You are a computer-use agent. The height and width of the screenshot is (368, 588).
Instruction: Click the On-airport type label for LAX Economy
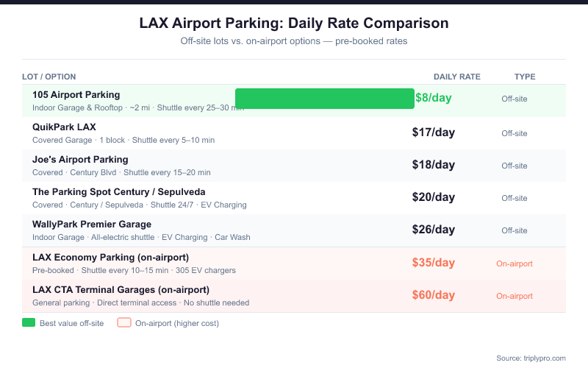click(514, 263)
